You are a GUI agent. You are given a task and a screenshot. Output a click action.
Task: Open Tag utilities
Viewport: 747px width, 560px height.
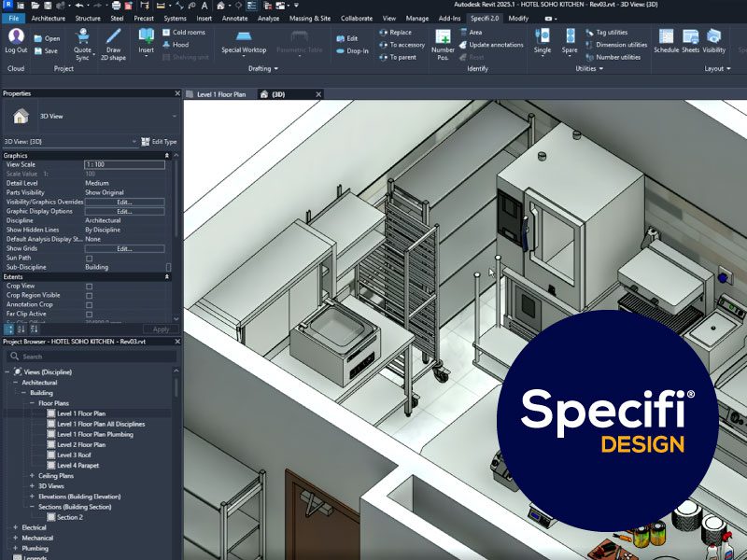pos(606,33)
